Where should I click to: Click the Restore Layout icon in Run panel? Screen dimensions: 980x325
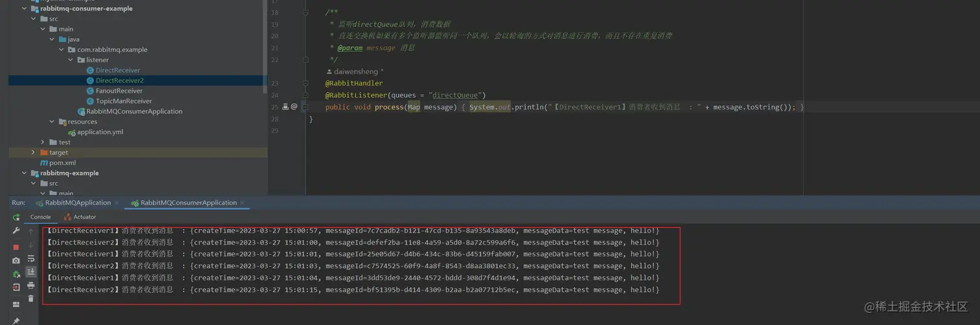16,304
